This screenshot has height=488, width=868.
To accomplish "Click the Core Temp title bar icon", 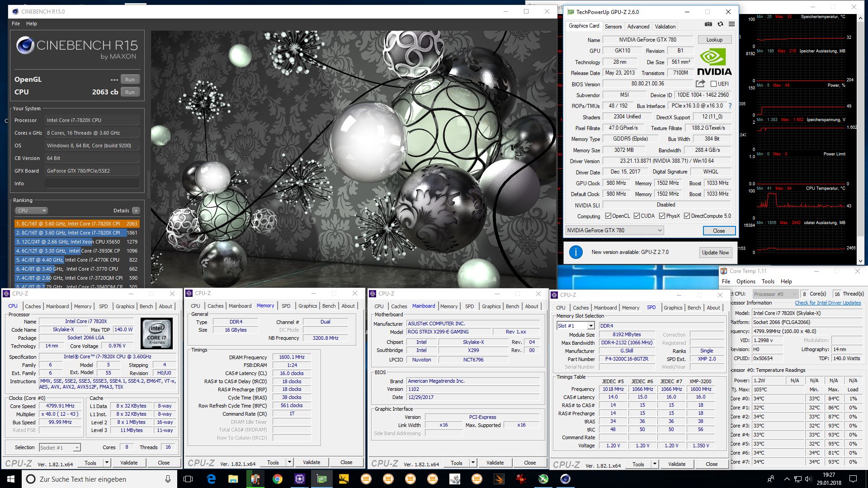I will (x=724, y=271).
